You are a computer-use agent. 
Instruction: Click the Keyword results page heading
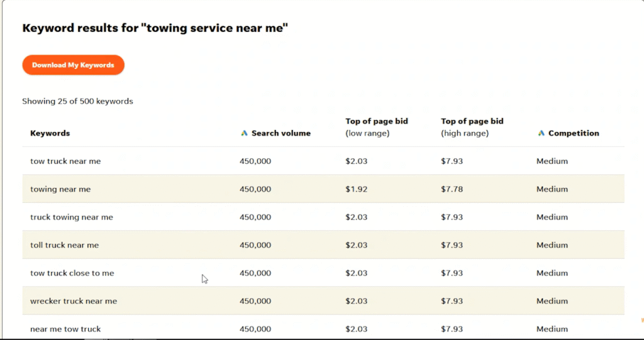[x=155, y=28]
